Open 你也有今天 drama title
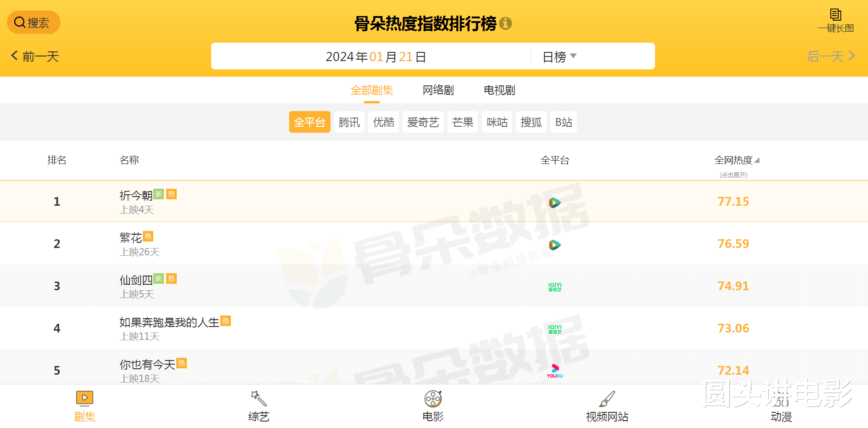Screen dimensions: 868x428 coord(147,365)
